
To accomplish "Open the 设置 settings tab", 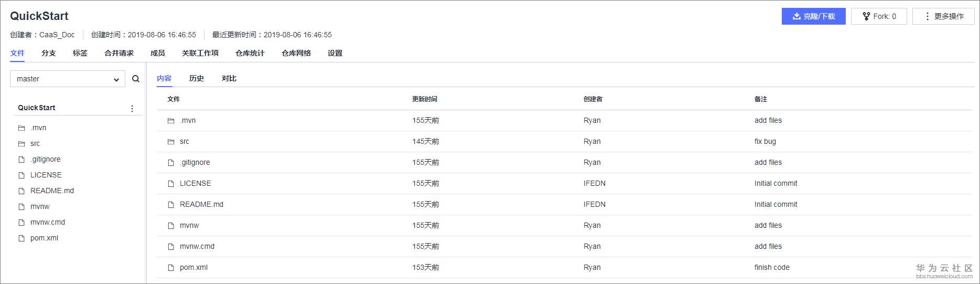I will [335, 53].
